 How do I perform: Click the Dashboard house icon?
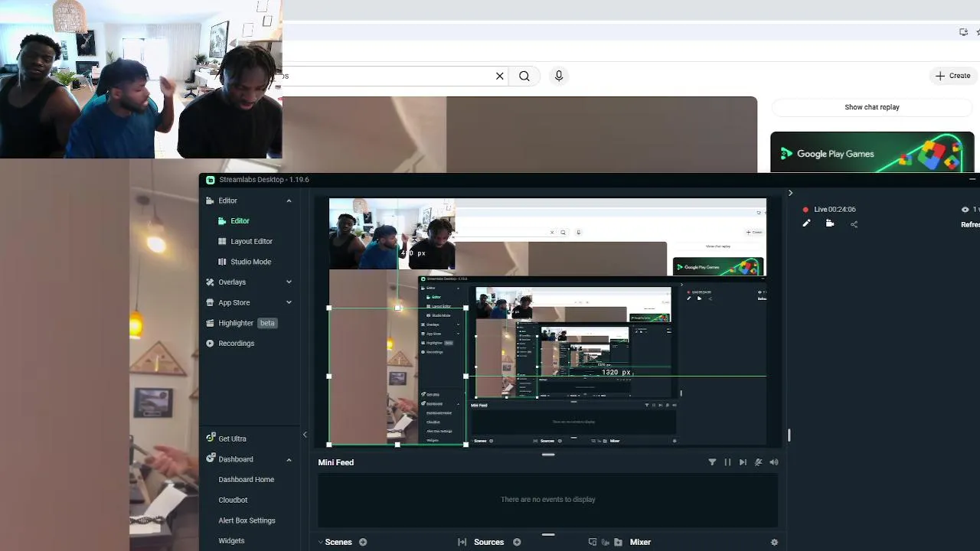pyautogui.click(x=210, y=459)
